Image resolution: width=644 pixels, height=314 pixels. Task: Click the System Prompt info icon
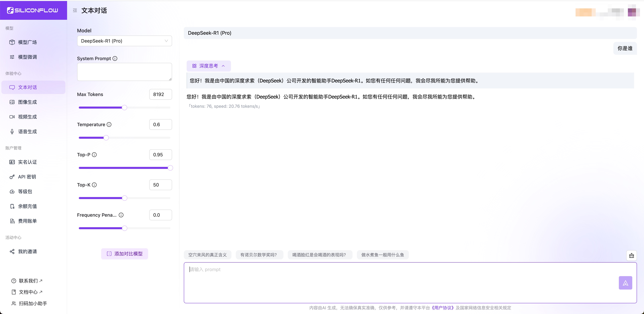tap(115, 58)
